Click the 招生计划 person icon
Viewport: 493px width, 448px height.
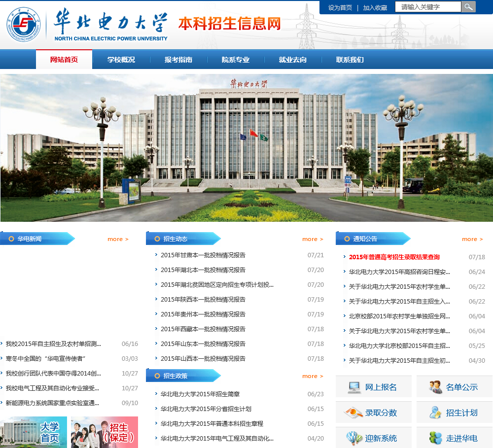(435, 413)
